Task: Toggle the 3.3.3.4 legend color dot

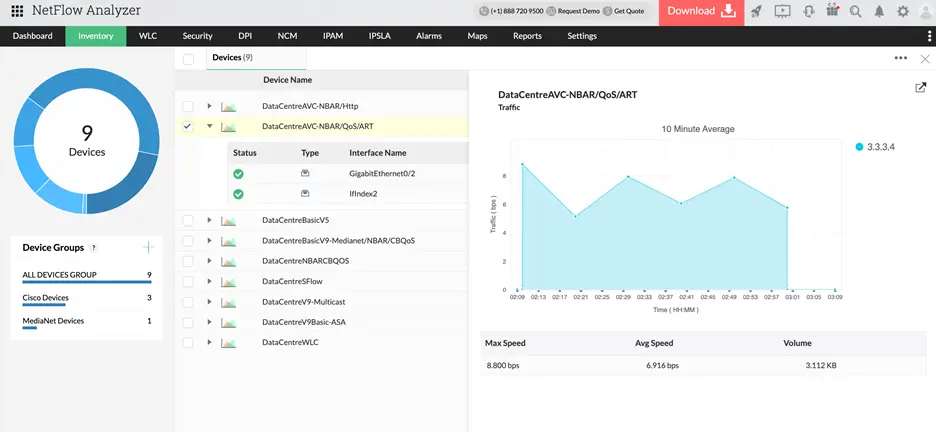Action: (859, 147)
